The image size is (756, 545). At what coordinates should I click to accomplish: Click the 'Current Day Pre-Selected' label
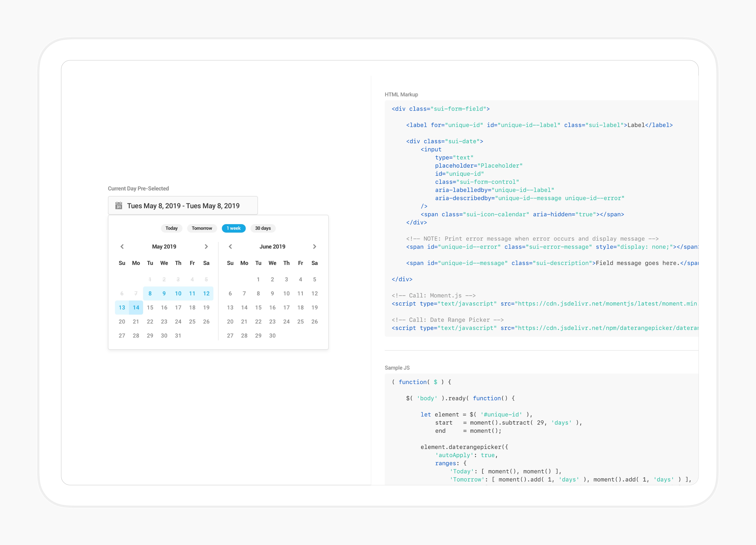click(x=138, y=189)
